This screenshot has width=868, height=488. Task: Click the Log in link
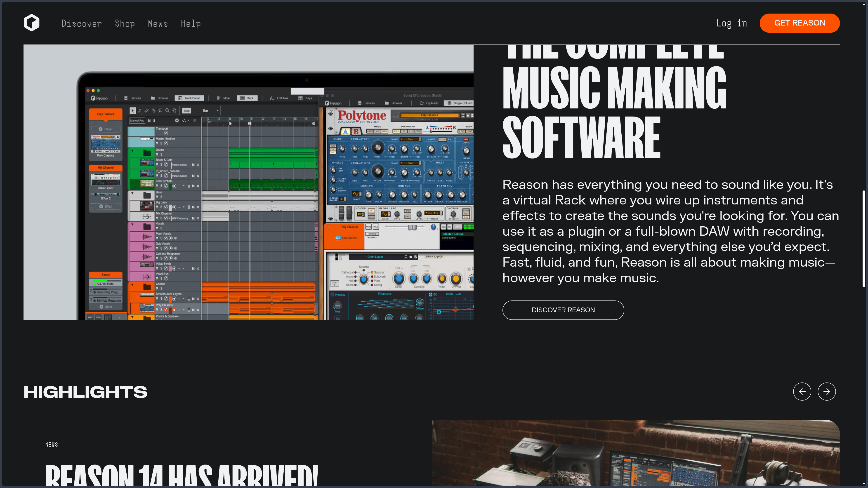click(x=731, y=23)
